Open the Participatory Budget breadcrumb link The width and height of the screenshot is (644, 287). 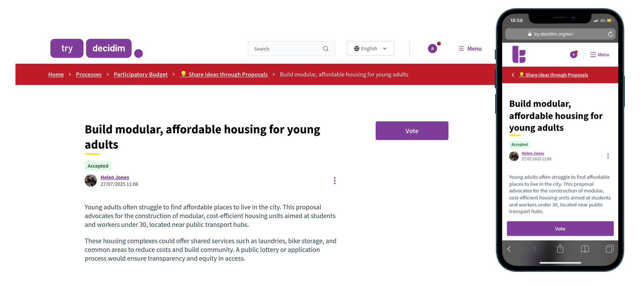click(141, 75)
